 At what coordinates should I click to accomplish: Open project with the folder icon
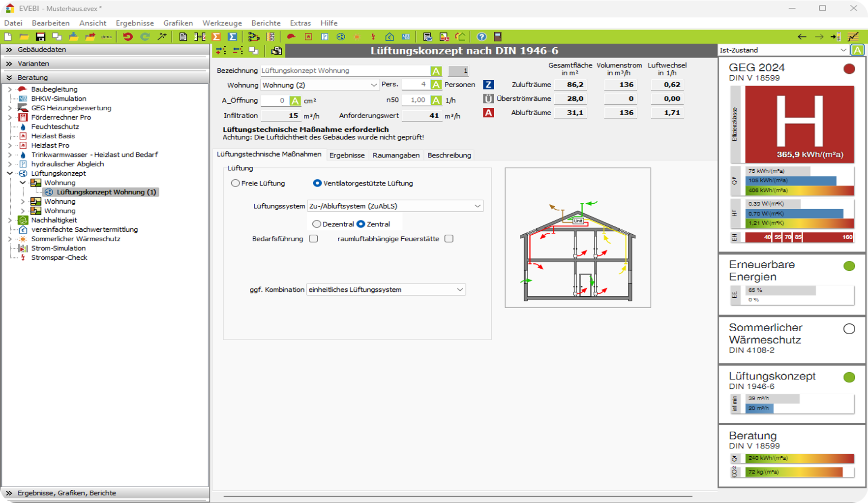pyautogui.click(x=24, y=37)
